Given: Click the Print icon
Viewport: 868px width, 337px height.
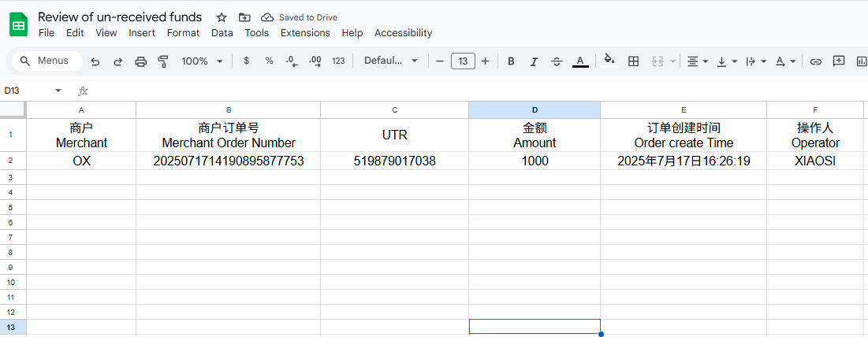Looking at the screenshot, I should click(141, 61).
